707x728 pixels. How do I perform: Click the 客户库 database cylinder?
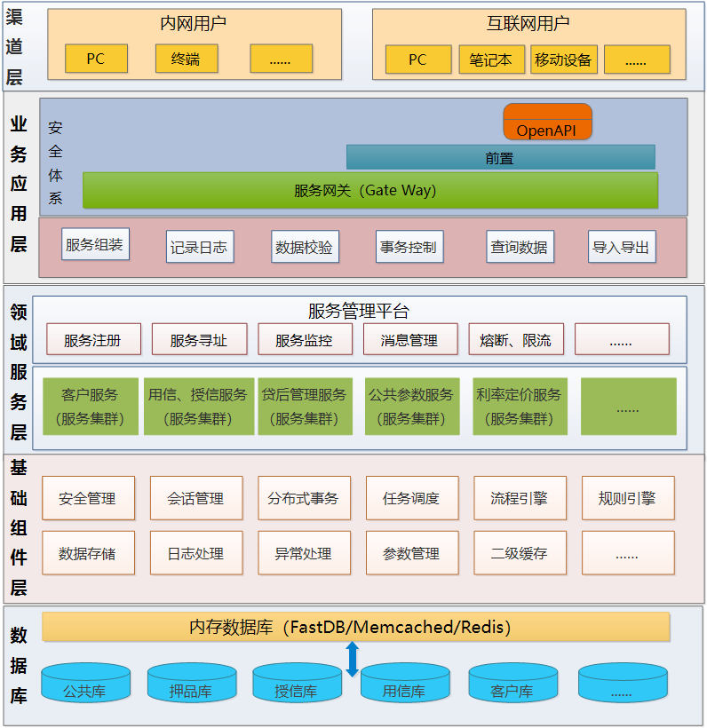[512, 684]
